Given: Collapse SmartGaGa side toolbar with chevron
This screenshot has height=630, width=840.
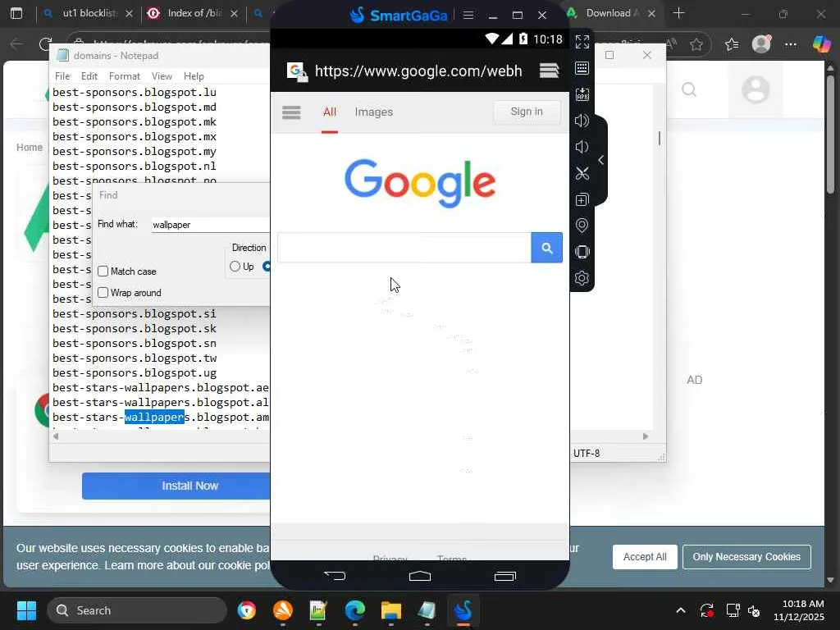Looking at the screenshot, I should click(x=601, y=160).
